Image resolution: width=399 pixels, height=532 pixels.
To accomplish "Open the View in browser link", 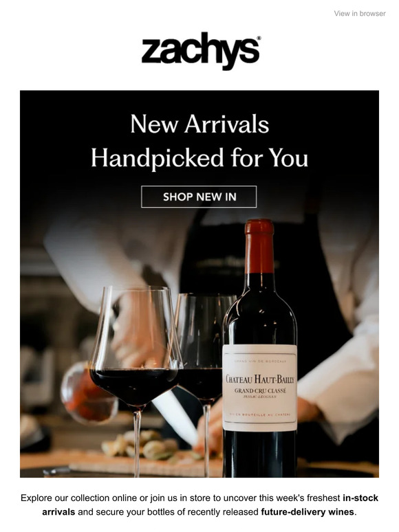I will [x=360, y=14].
